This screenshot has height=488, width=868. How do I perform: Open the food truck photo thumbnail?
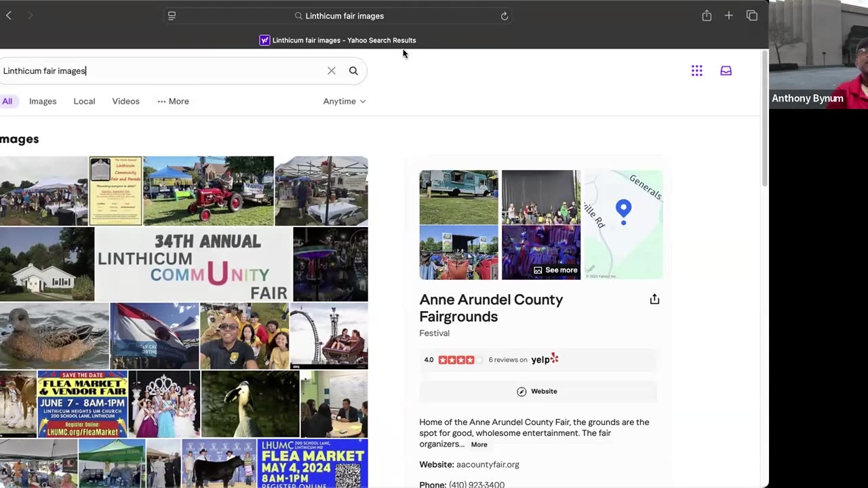pyautogui.click(x=458, y=197)
